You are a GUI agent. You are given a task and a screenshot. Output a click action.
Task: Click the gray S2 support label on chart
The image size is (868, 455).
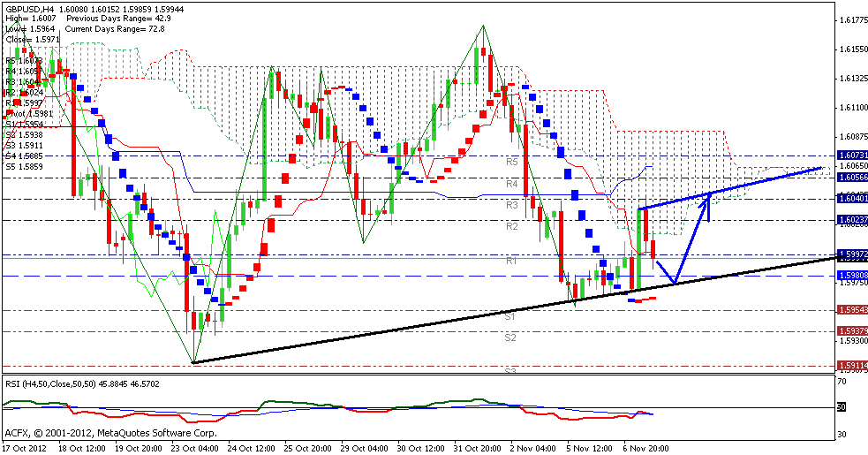tap(510, 337)
